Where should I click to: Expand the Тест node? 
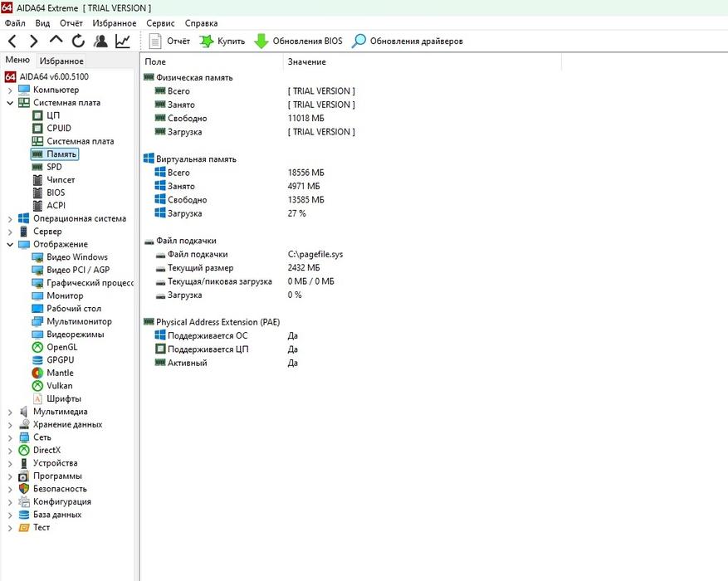coord(10,528)
